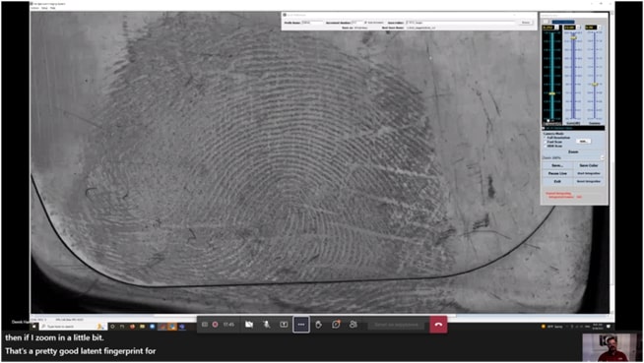Click the Pause Live button
Viewport: 644px width, 363px height.
pos(557,173)
